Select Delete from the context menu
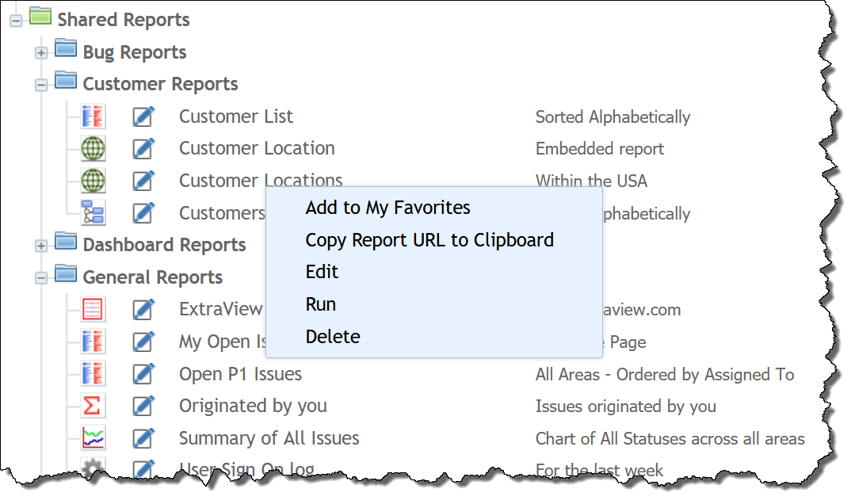This screenshot has width=855, height=504. tap(333, 337)
